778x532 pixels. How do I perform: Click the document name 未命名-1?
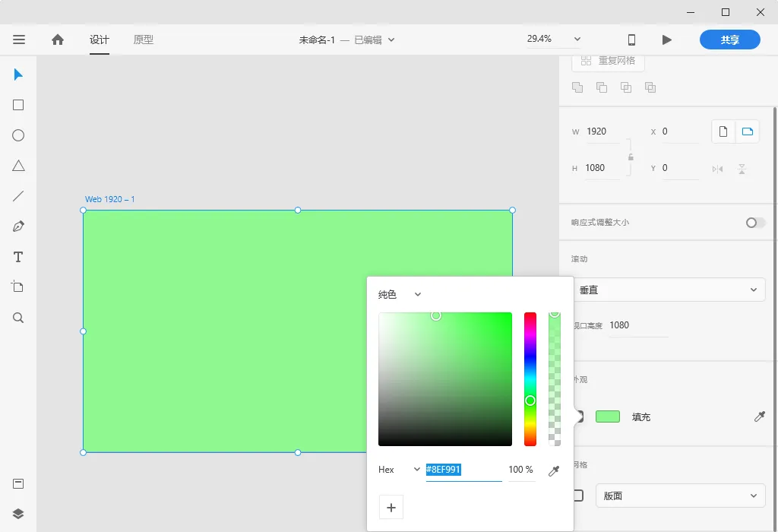317,40
